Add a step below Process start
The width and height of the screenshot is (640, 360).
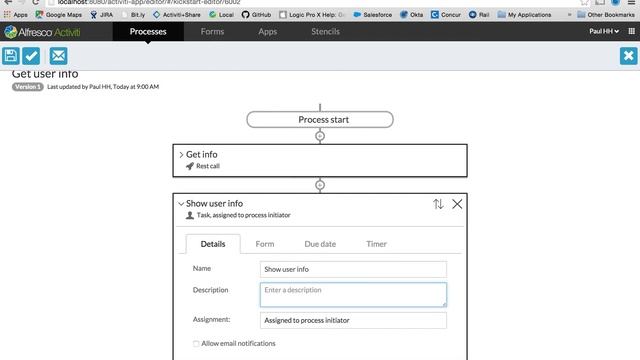click(320, 136)
